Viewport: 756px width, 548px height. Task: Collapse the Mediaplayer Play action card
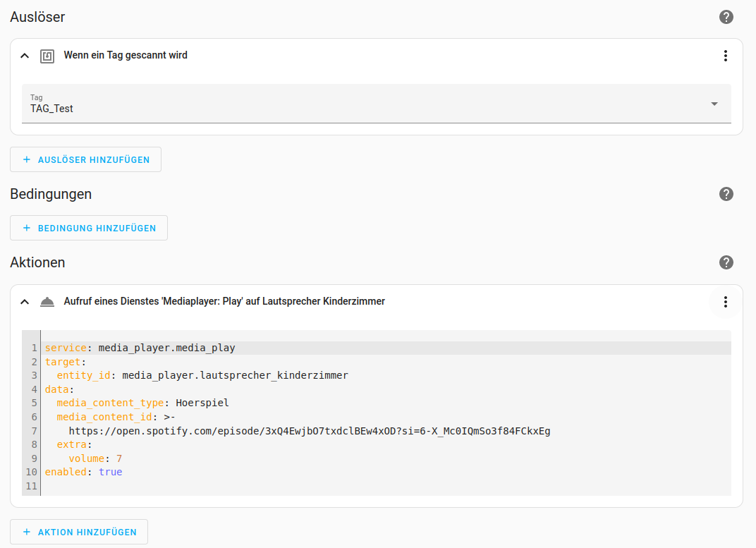[25, 302]
